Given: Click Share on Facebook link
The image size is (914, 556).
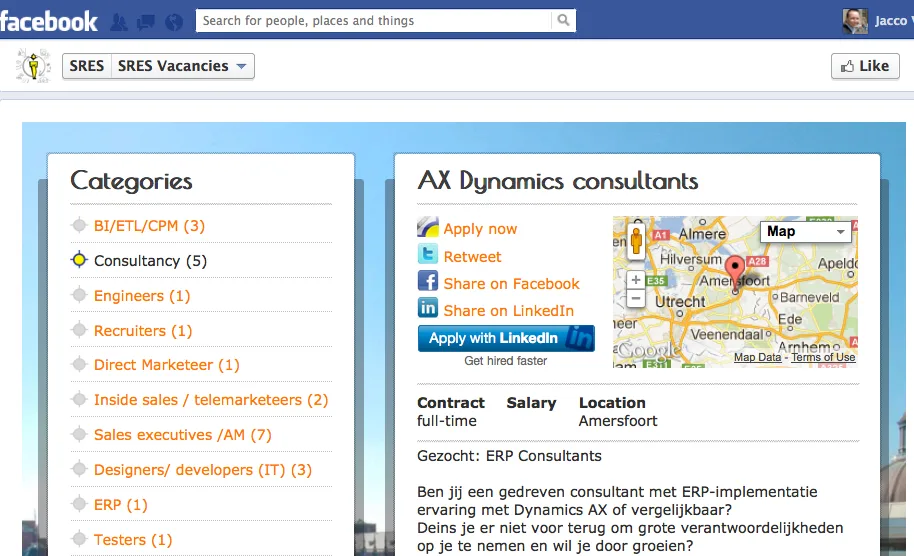Looking at the screenshot, I should point(511,283).
